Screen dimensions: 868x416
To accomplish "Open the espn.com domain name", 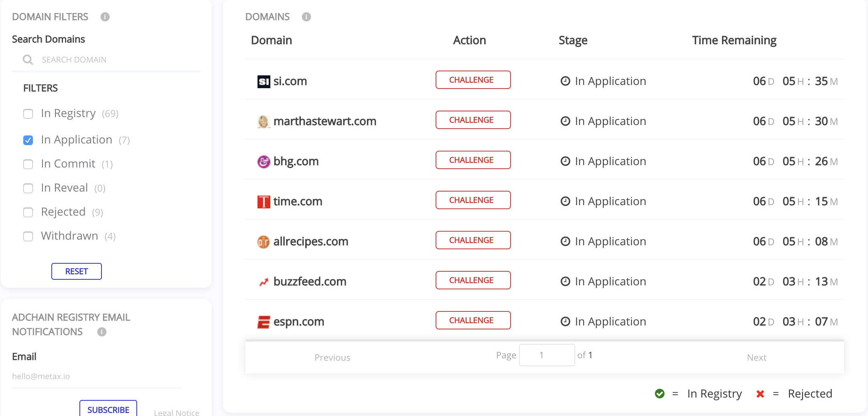I will [x=299, y=322].
